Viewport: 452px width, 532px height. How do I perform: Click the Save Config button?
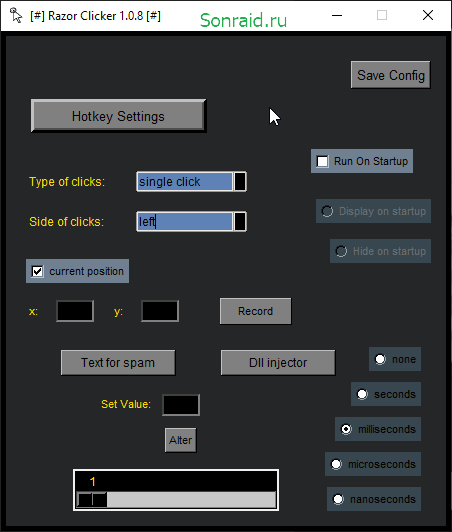(391, 75)
